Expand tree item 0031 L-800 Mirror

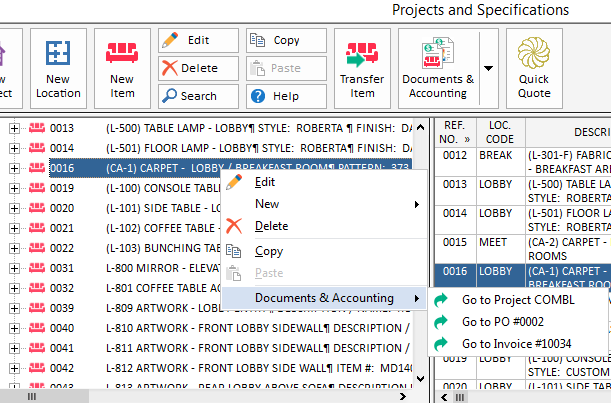(x=15, y=268)
